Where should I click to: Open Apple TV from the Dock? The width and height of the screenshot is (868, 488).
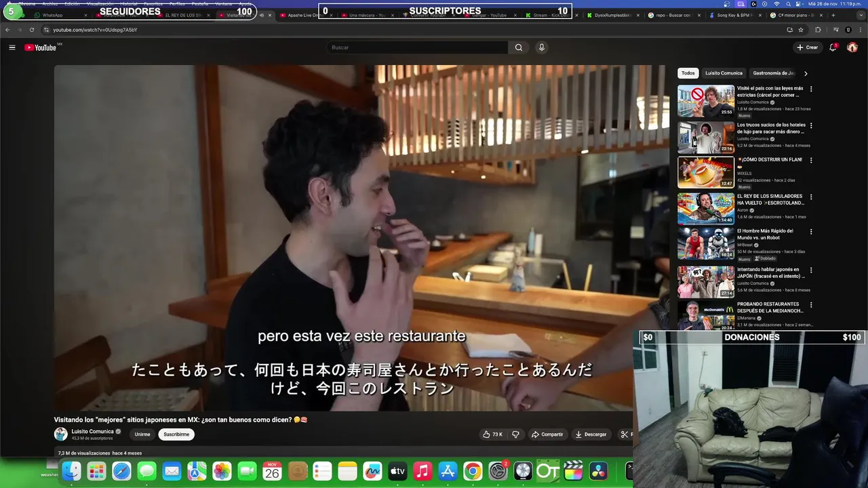[x=397, y=471]
